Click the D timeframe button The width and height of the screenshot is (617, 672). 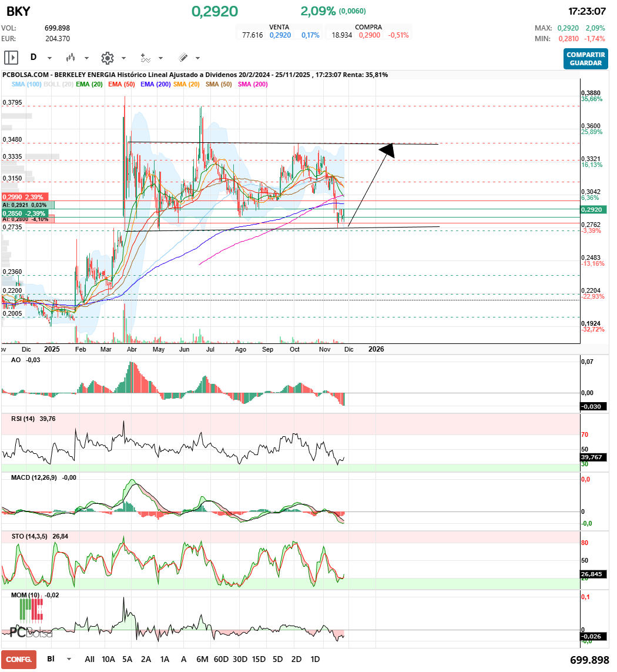tap(33, 58)
